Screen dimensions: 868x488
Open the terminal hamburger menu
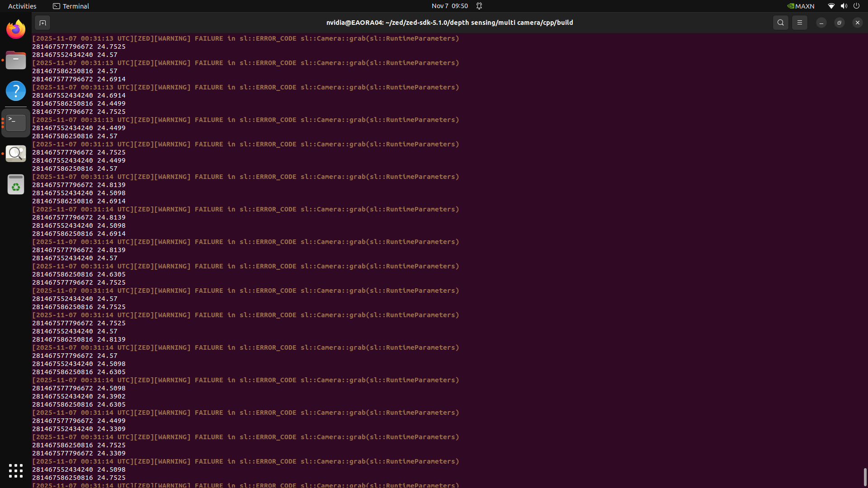799,23
